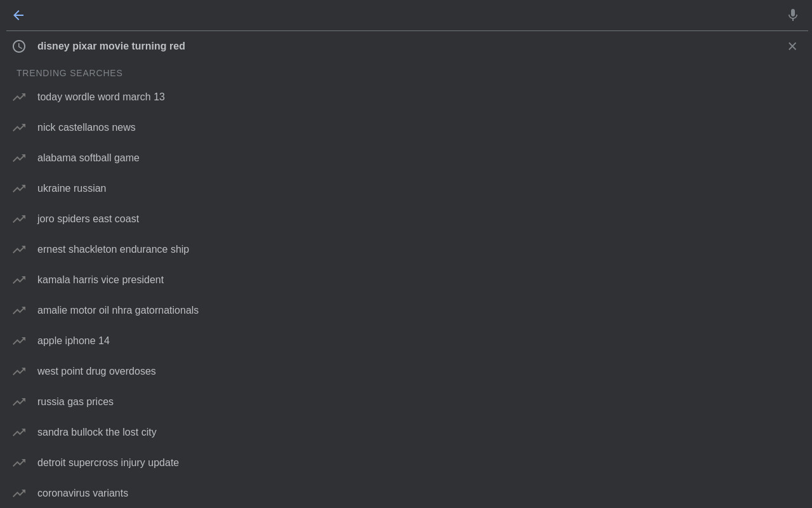Click the trending icon next to apple iphone 14

point(19,341)
